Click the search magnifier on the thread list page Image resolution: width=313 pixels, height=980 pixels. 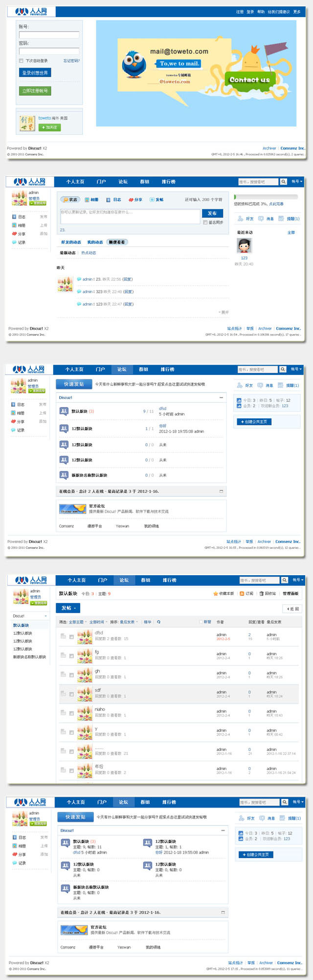click(x=284, y=580)
